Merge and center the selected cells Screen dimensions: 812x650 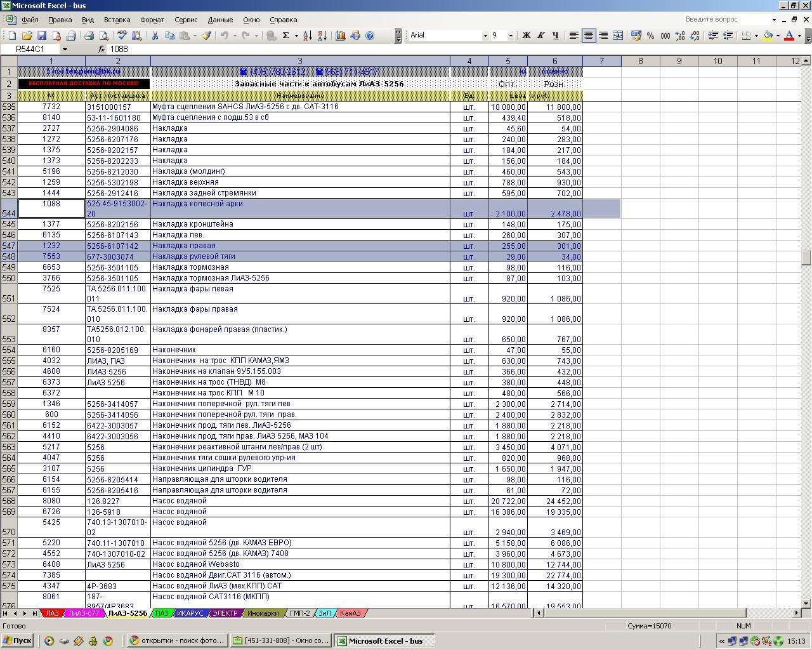click(617, 36)
